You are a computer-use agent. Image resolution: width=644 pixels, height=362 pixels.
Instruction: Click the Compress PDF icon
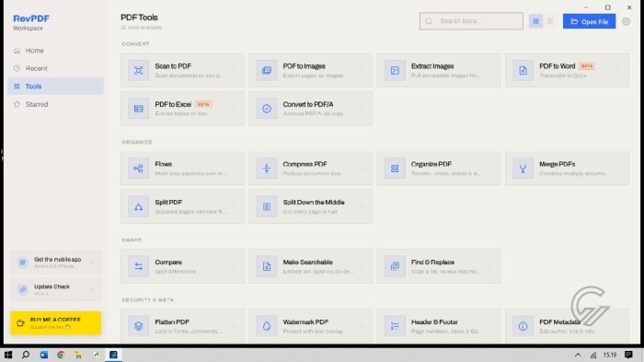click(267, 169)
